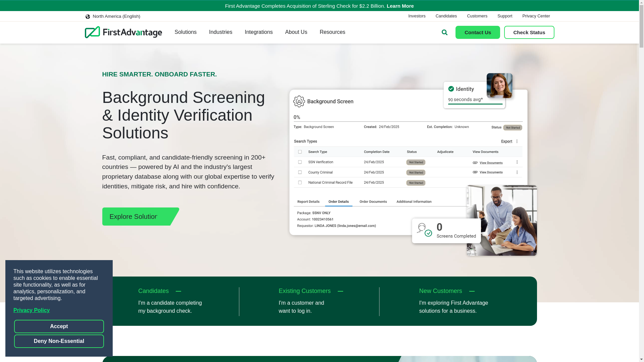Click 'I'm exploring First Advantage solutions' text
The height and width of the screenshot is (362, 644).
(x=453, y=307)
